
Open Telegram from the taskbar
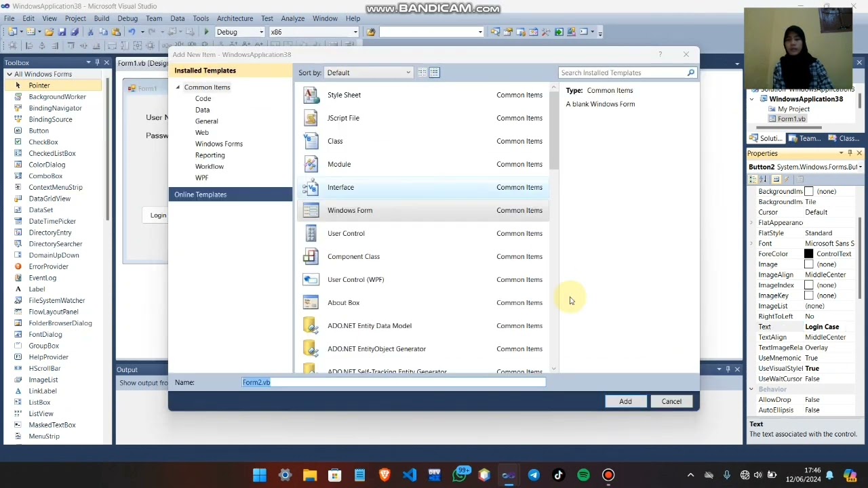[x=534, y=475]
